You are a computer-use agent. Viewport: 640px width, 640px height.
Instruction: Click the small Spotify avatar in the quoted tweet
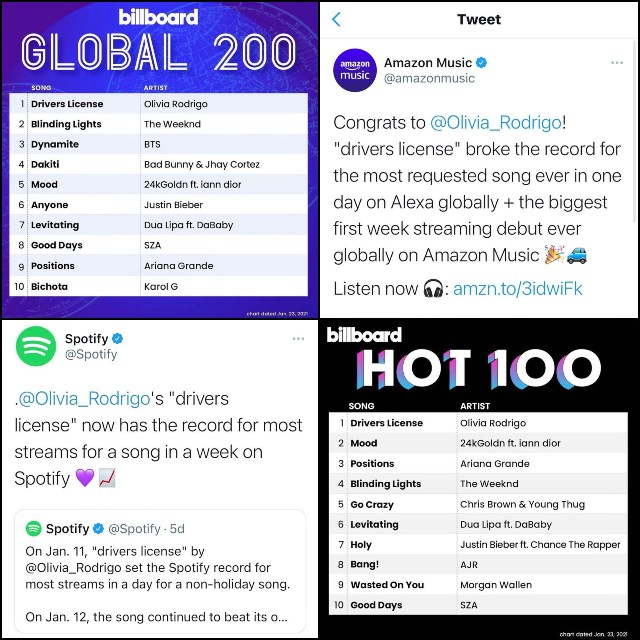[x=33, y=529]
